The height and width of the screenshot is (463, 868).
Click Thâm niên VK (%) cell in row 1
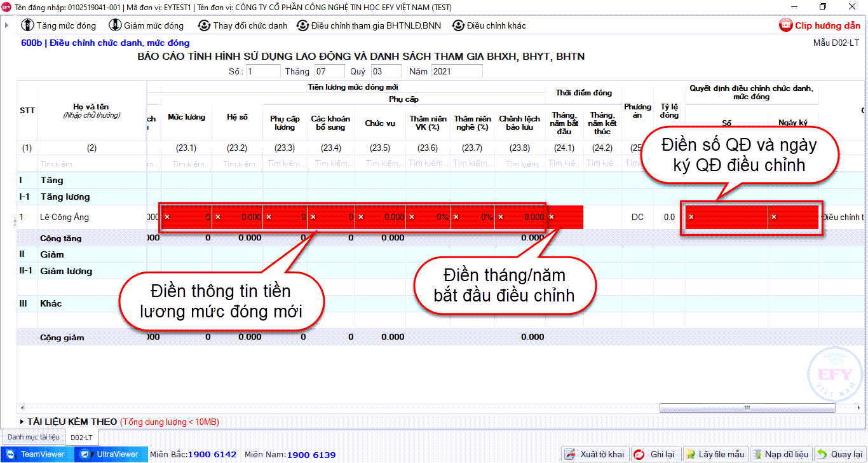click(428, 217)
